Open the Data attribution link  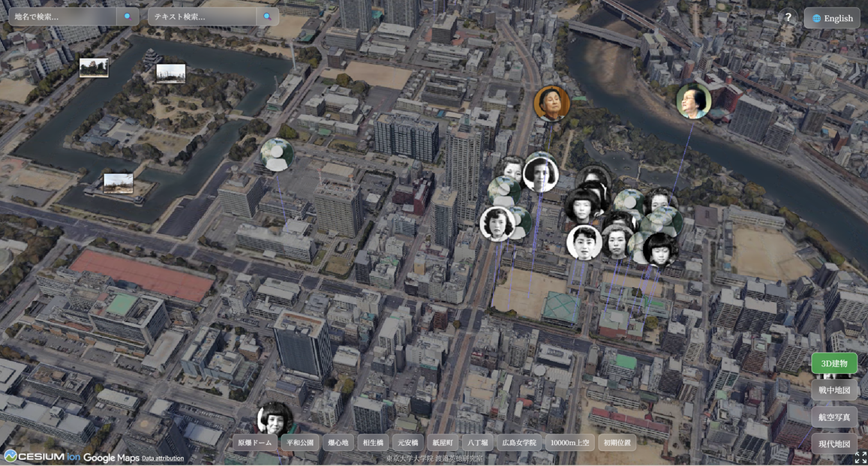coord(163,458)
